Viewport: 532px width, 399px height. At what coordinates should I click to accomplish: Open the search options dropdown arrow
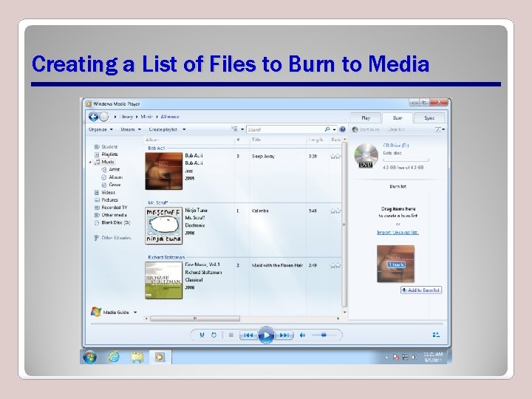pyautogui.click(x=334, y=129)
